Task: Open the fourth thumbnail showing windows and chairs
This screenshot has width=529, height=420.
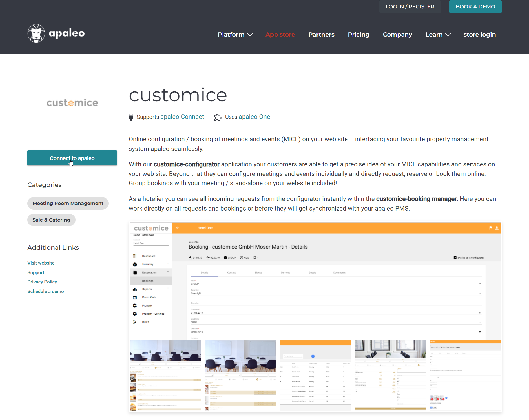Action: (390, 375)
